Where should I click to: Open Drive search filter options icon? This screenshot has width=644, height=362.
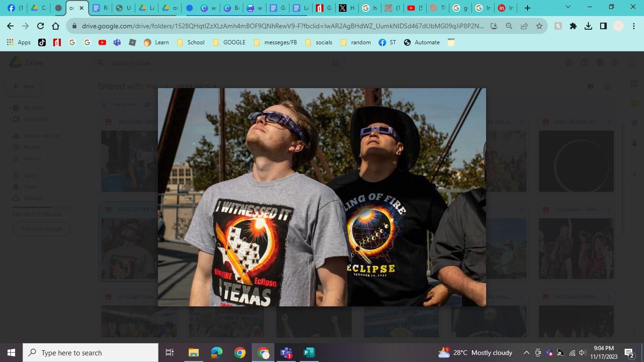coord(336,63)
